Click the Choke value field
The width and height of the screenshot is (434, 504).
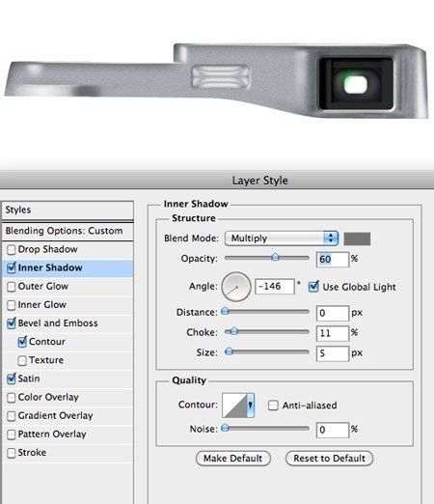pyautogui.click(x=333, y=333)
